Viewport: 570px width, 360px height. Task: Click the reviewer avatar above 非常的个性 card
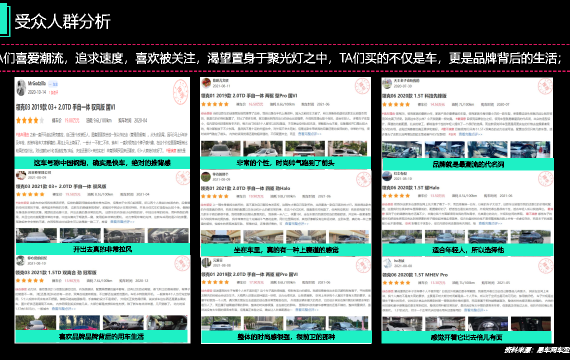tap(206, 83)
